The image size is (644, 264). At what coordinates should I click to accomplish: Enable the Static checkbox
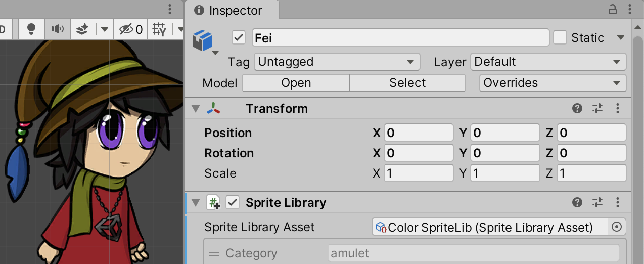pyautogui.click(x=560, y=37)
